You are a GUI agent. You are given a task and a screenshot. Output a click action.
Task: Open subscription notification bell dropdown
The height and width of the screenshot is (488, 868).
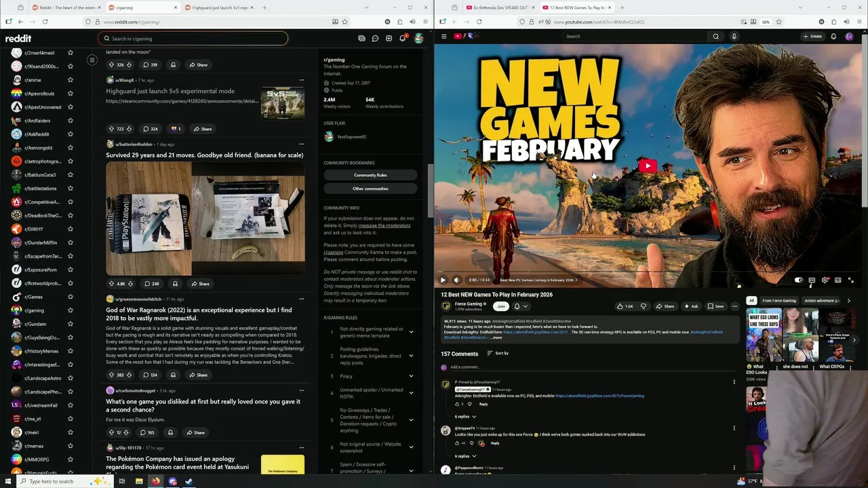[x=520, y=306]
